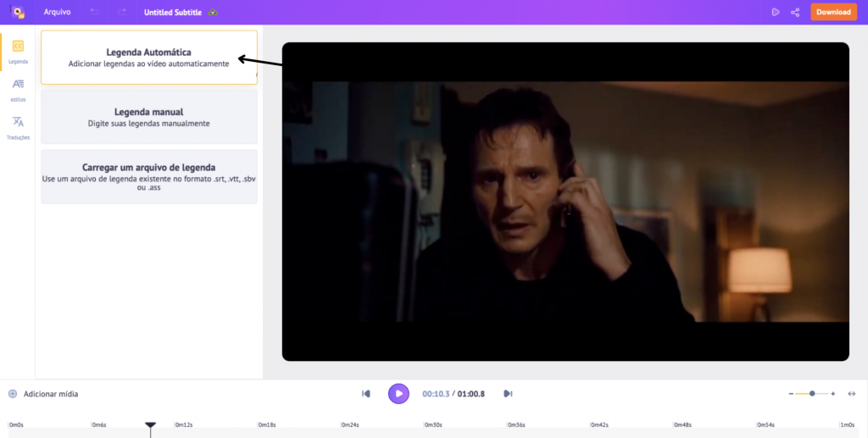Click the undo arrow icon
The width and height of the screenshot is (868, 438).
[94, 12]
